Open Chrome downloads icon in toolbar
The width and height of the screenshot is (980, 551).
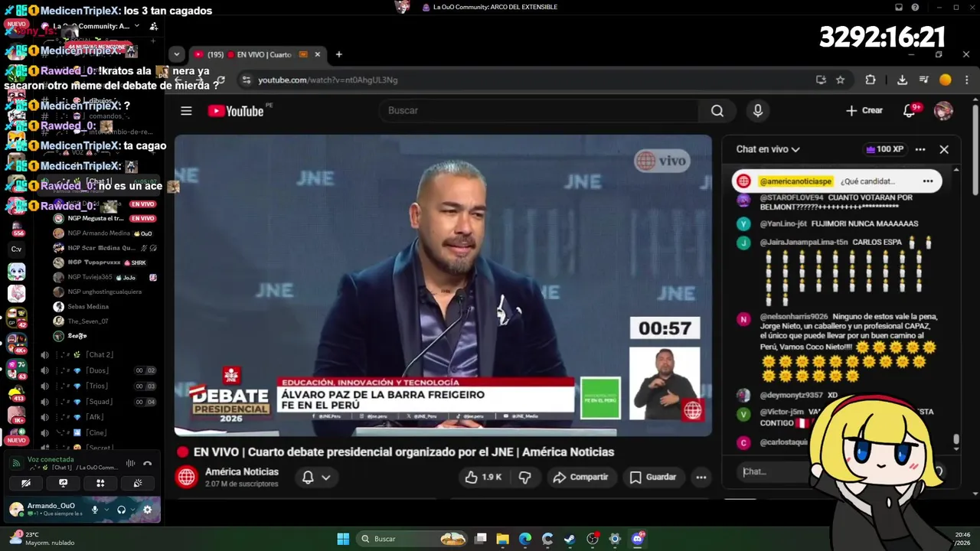tap(902, 80)
